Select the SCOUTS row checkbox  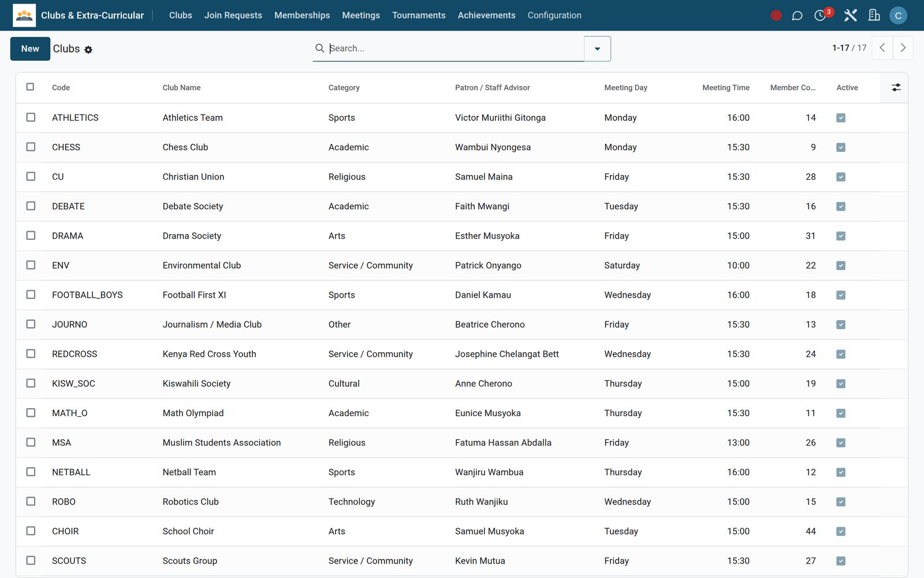[x=31, y=561]
